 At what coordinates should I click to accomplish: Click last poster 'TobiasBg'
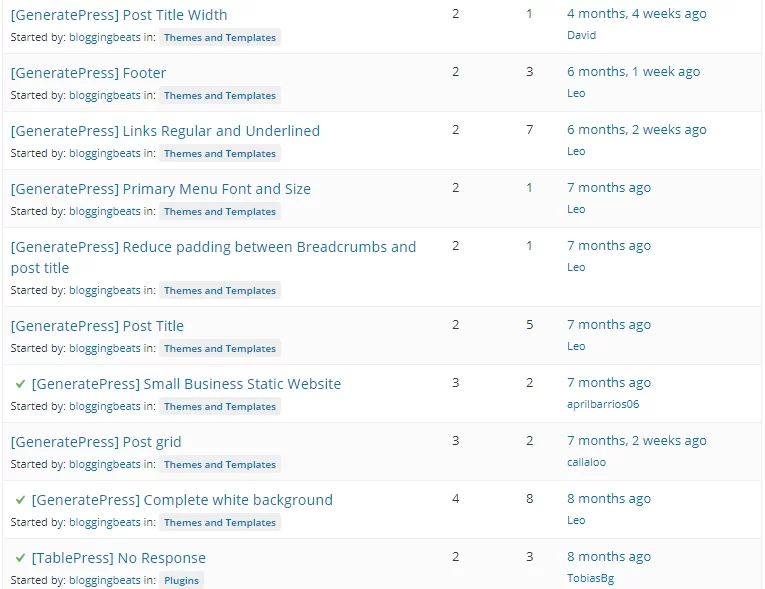click(x=590, y=579)
